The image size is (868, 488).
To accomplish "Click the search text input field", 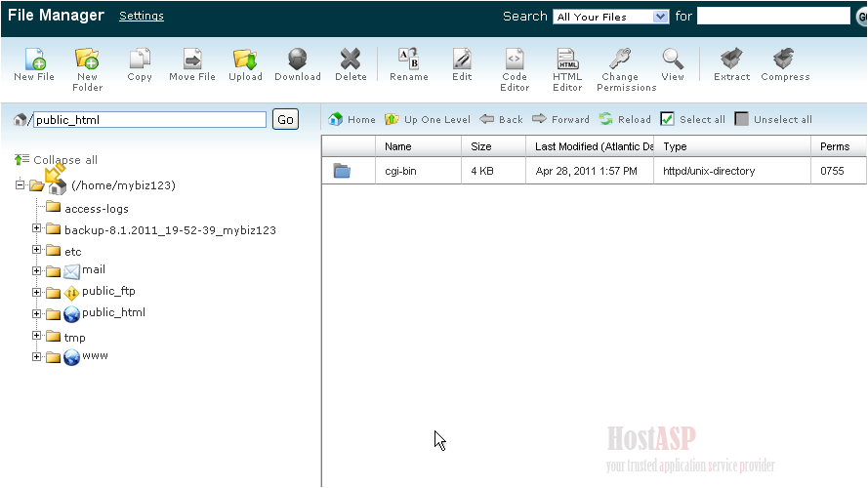I will click(x=772, y=16).
